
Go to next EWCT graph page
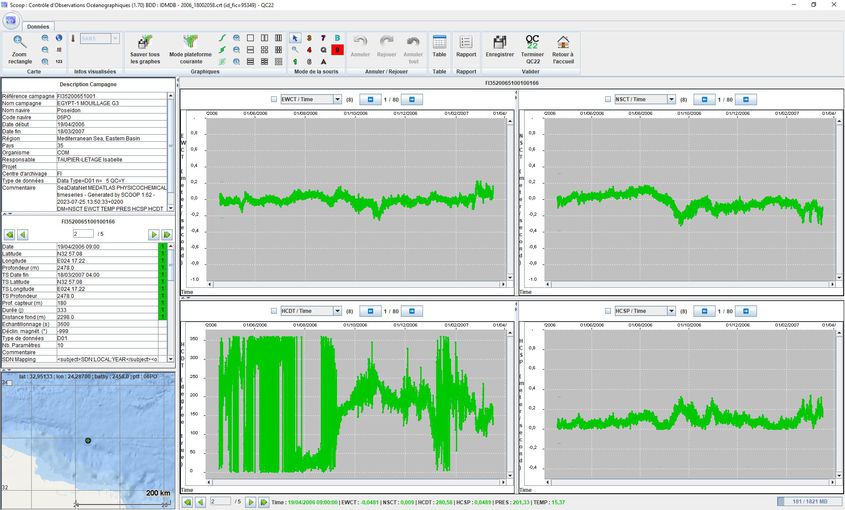coord(412,99)
